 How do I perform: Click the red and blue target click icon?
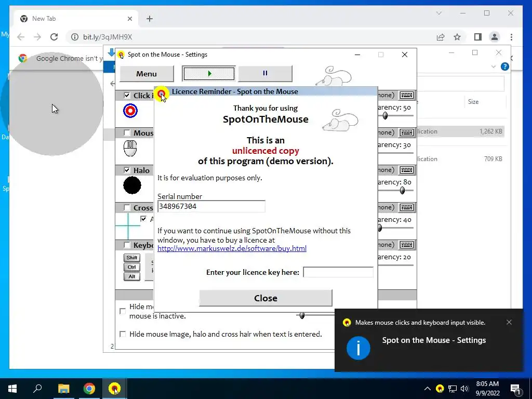(130, 111)
